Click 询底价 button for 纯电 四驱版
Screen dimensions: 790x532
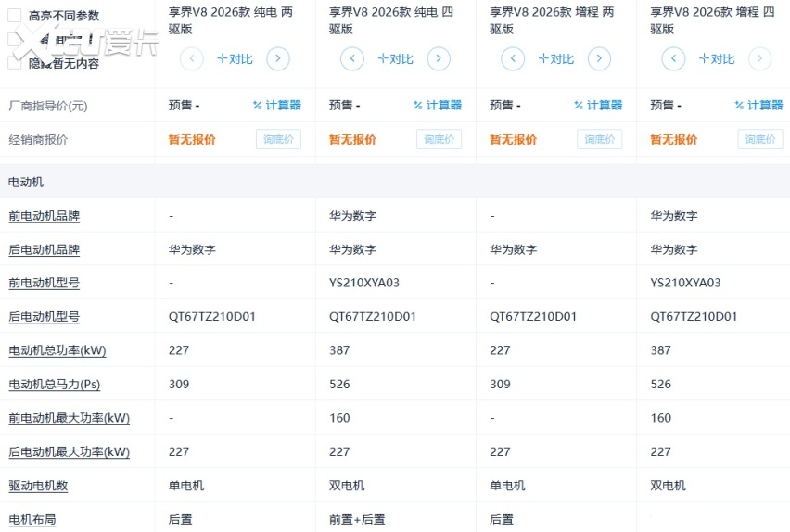click(x=440, y=139)
